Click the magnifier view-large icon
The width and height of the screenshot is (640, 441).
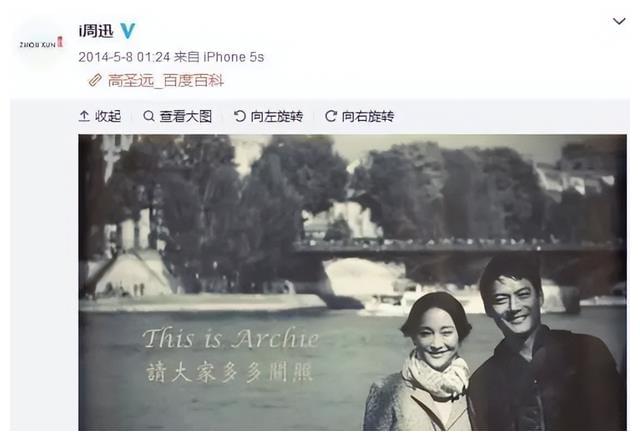point(149,116)
